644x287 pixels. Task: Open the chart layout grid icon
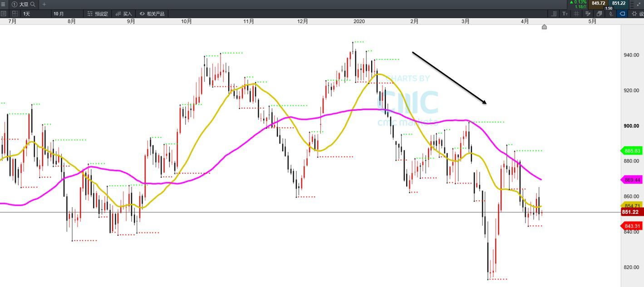point(15,14)
